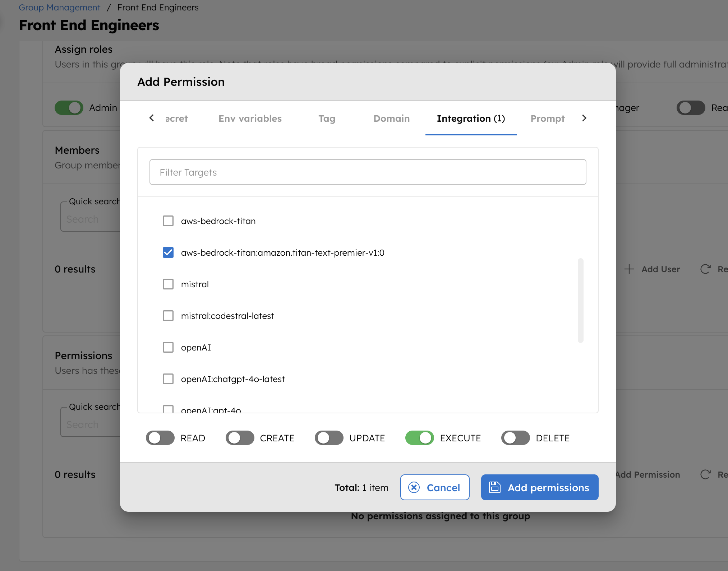Open the Group Management breadcrumb link

tap(59, 7)
